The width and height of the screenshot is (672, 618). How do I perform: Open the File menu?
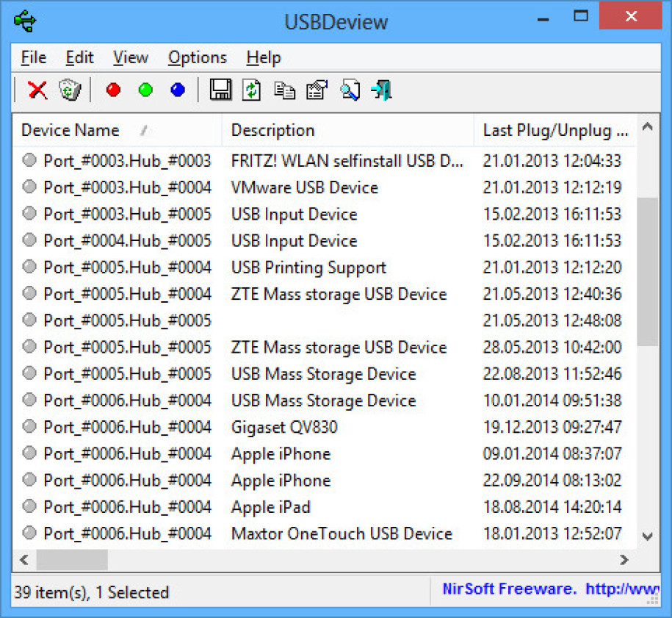(33, 57)
